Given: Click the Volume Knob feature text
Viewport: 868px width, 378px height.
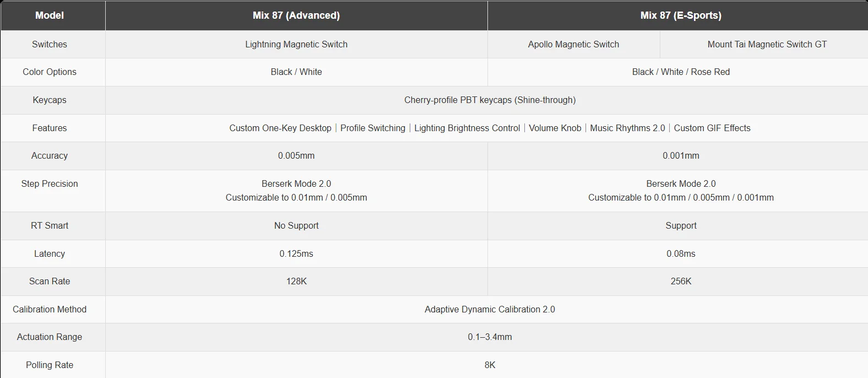Looking at the screenshot, I should pos(555,128).
